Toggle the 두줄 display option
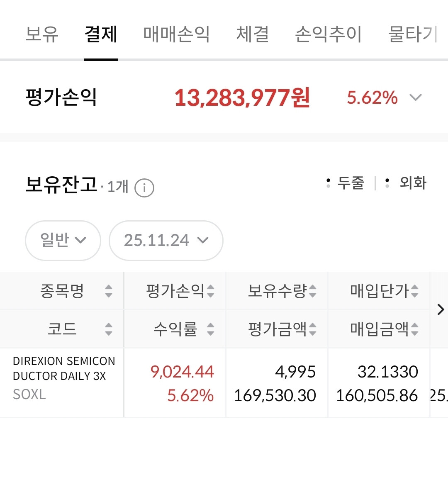Viewport: 448px width, 492px height. [x=345, y=183]
